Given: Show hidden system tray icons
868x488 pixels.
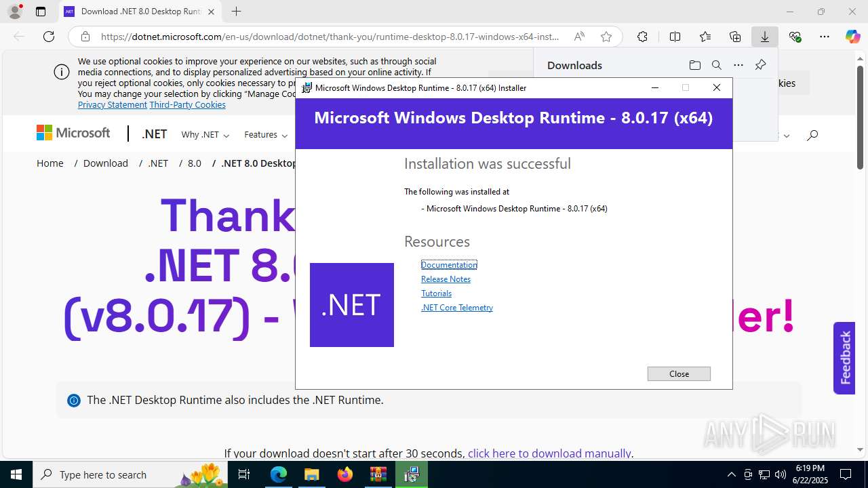Looking at the screenshot, I should coord(731,474).
